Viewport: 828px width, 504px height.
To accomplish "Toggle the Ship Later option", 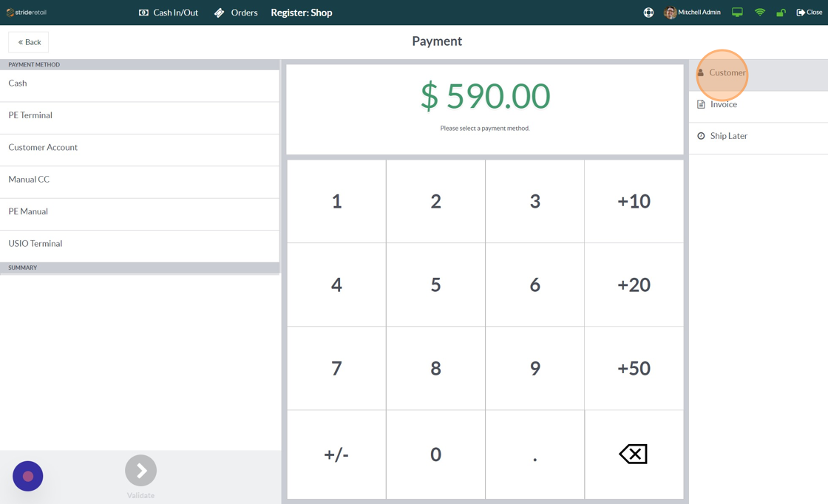I will pos(759,136).
